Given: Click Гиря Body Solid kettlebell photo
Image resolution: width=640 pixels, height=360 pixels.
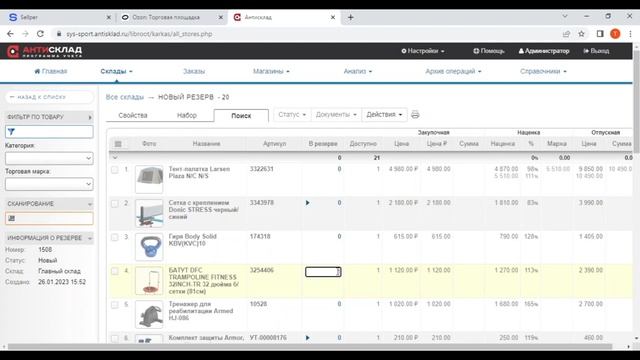Looking at the screenshot, I should click(149, 247).
